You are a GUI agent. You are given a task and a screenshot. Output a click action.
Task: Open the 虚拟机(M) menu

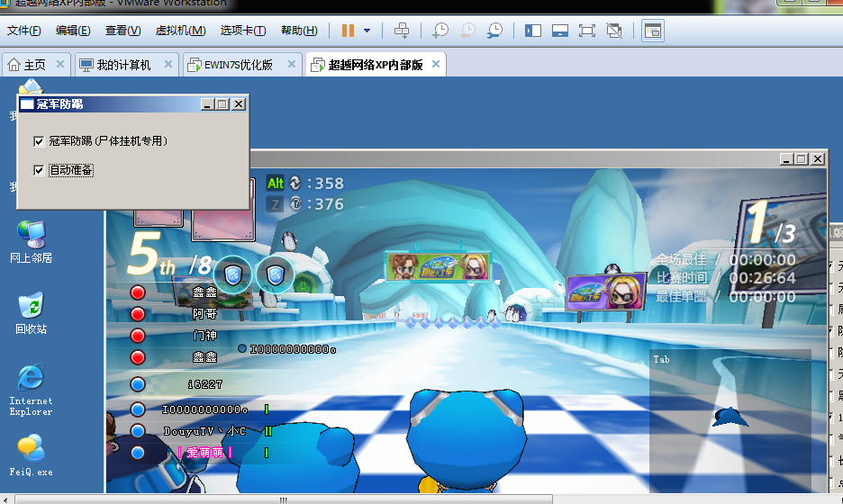pyautogui.click(x=180, y=31)
